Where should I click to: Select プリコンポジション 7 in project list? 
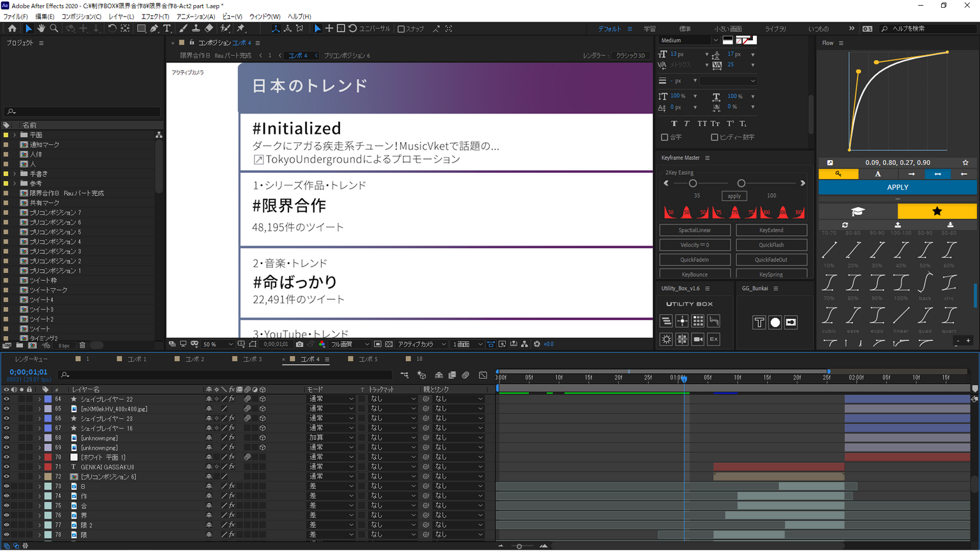[55, 212]
